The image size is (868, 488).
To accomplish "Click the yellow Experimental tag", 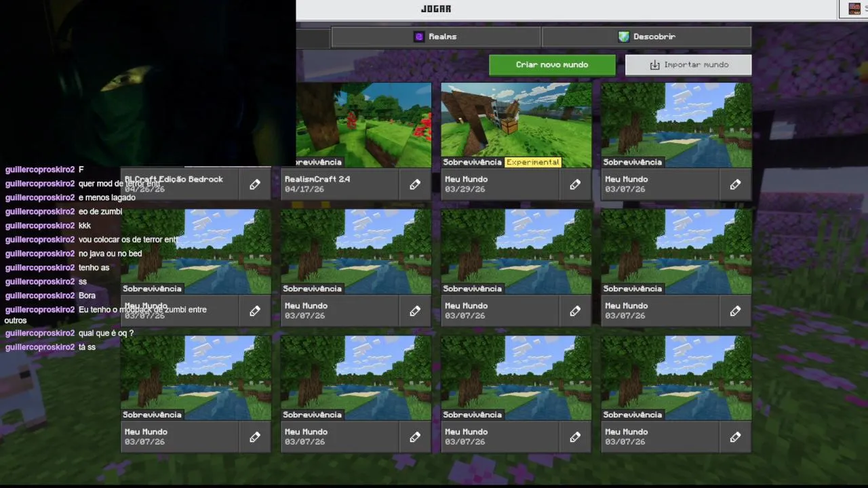I will (x=533, y=162).
